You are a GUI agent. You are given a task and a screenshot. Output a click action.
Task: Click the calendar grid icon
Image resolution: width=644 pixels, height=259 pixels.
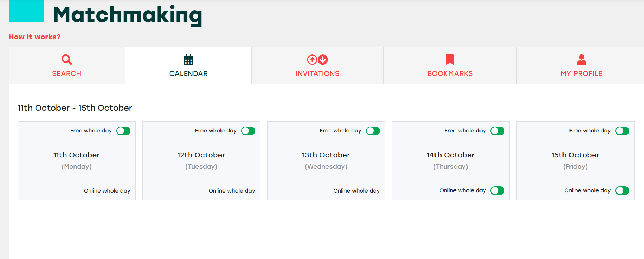tap(188, 60)
